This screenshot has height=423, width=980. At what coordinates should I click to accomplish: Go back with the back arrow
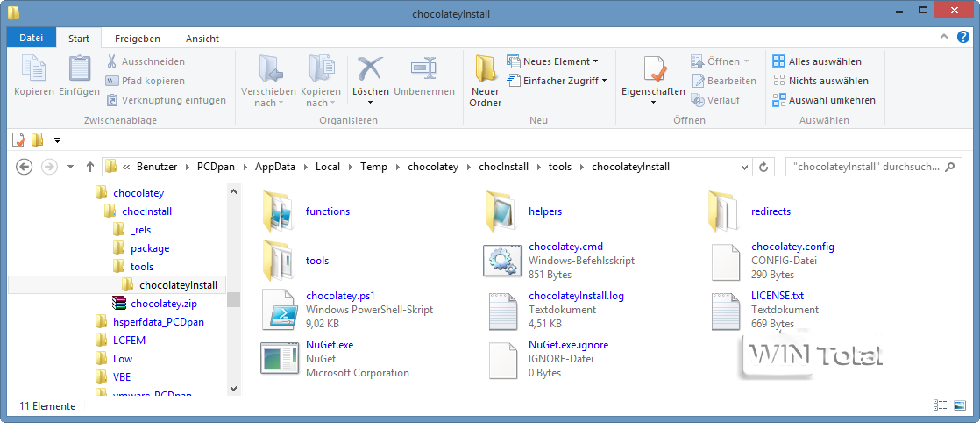tap(24, 167)
